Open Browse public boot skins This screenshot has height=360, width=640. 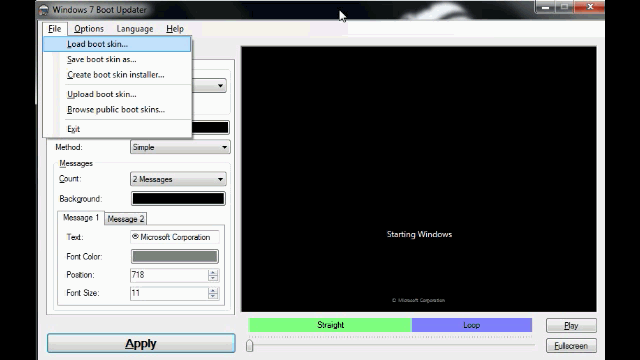(x=117, y=110)
